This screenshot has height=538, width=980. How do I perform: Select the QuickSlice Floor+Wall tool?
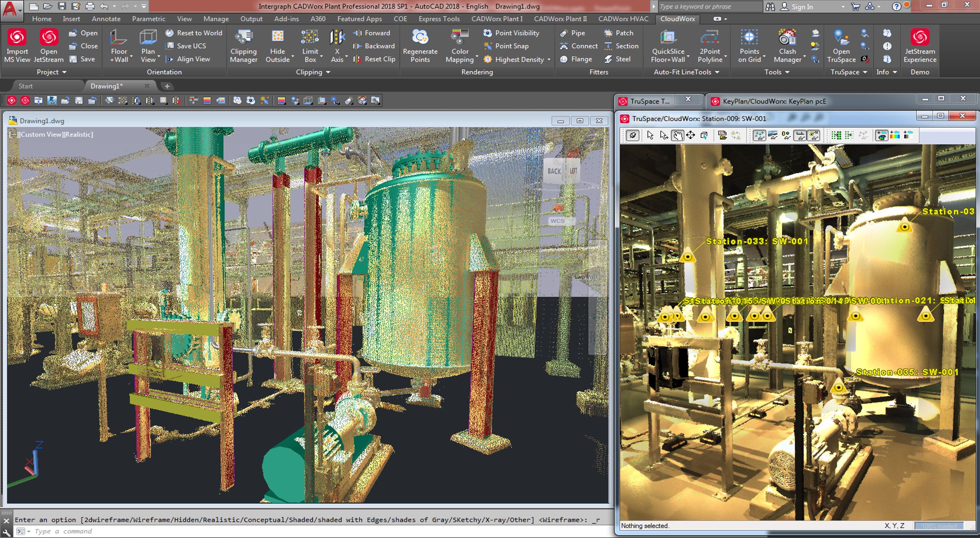pyautogui.click(x=668, y=38)
